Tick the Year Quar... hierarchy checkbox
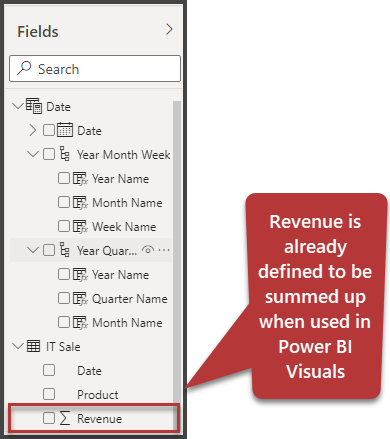Image resolution: width=390 pixels, height=439 pixels. coord(49,250)
